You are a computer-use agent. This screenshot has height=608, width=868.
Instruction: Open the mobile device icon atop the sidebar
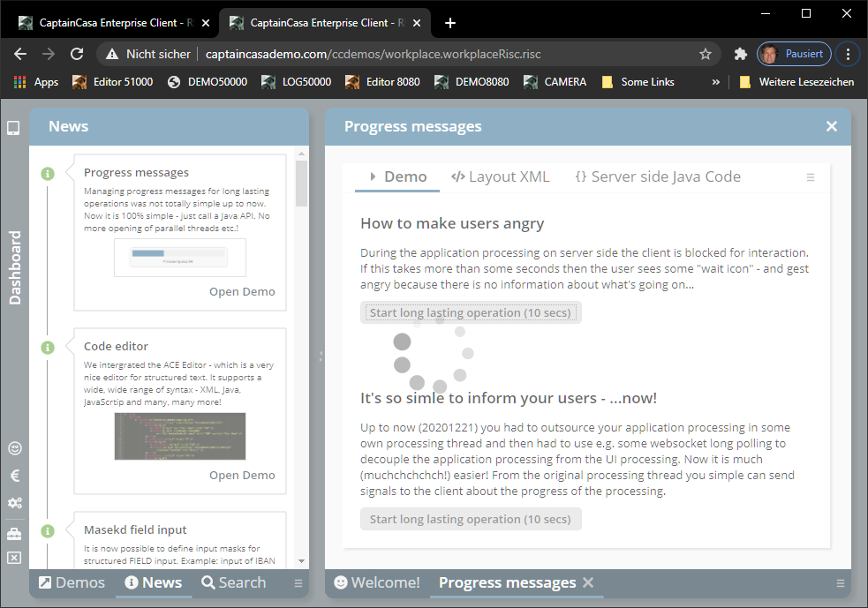pos(13,127)
